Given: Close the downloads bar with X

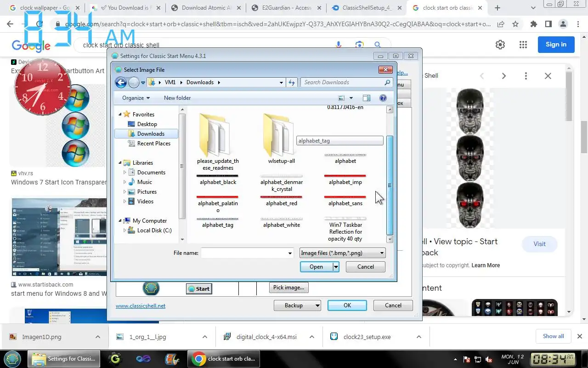Looking at the screenshot, I should pyautogui.click(x=580, y=336).
